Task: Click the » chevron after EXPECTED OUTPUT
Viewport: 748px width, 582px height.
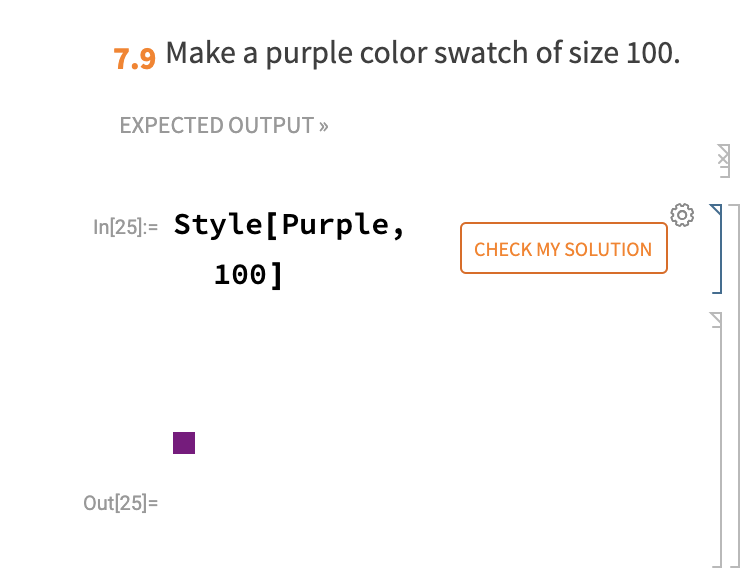Action: [324, 126]
